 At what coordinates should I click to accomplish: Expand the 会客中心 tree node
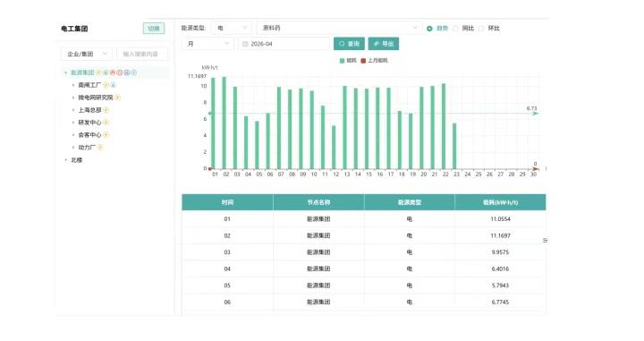point(73,135)
